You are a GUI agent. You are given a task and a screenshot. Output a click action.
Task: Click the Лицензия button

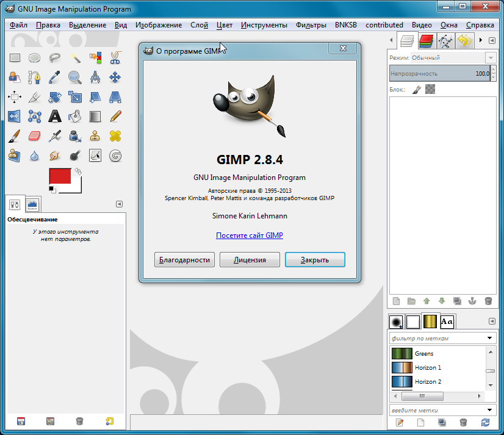click(x=250, y=260)
